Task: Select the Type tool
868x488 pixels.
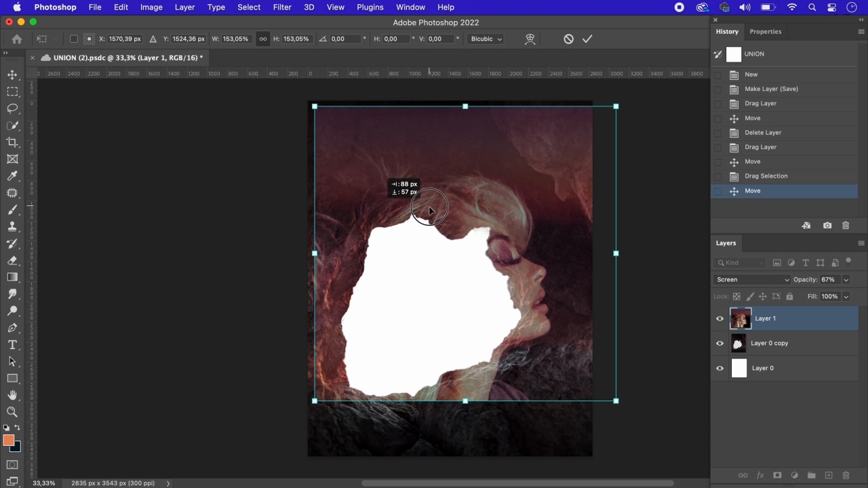Action: 12,345
